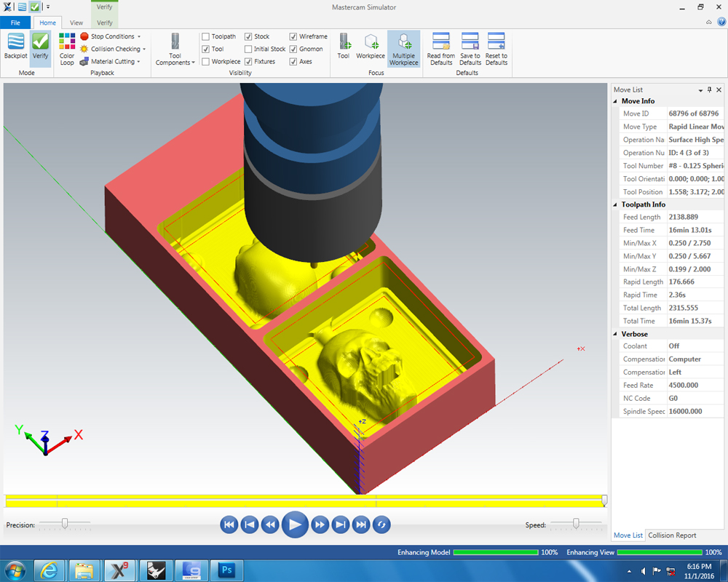The width and height of the screenshot is (728, 582).
Task: Uncheck the Axes visibility checkbox
Action: (x=293, y=62)
